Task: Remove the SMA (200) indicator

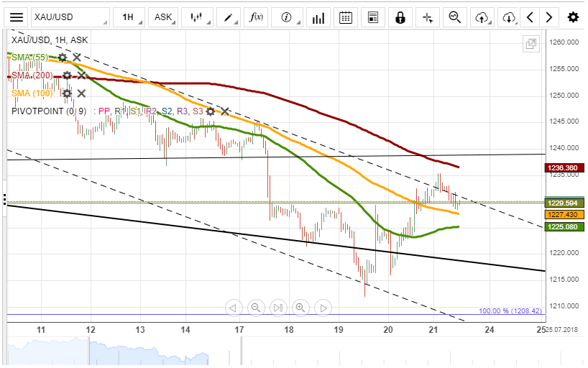Action: tap(81, 75)
